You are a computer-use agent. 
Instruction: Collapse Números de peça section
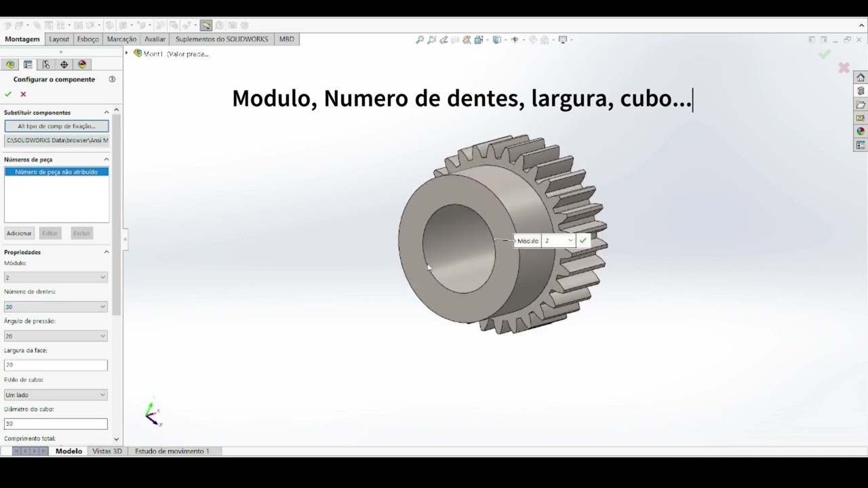click(x=106, y=159)
